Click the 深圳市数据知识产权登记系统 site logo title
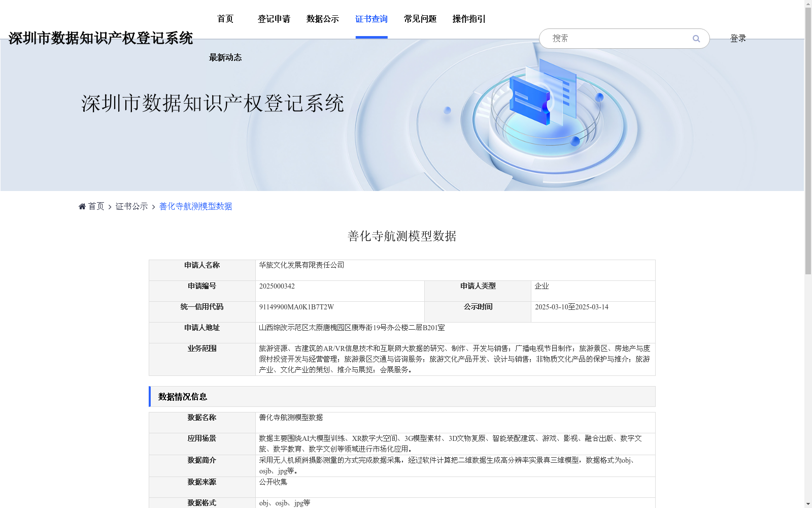This screenshot has width=812, height=508. tap(100, 38)
